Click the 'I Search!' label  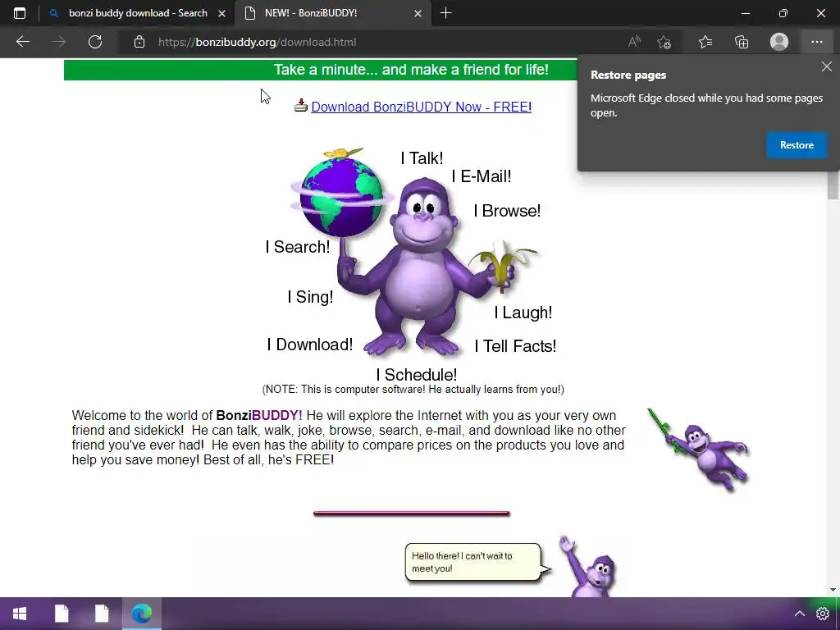297,247
